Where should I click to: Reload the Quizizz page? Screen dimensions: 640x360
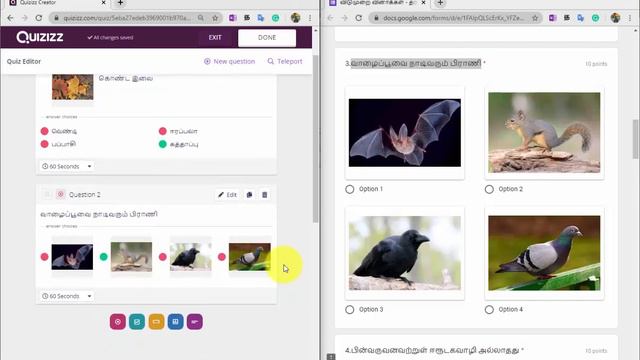pos(39,18)
